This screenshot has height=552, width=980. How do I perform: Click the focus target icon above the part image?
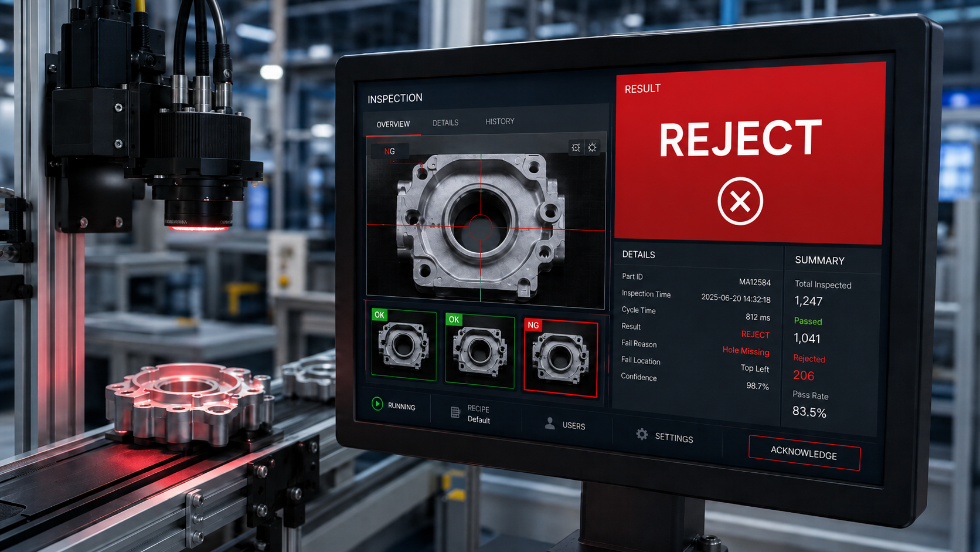(576, 148)
